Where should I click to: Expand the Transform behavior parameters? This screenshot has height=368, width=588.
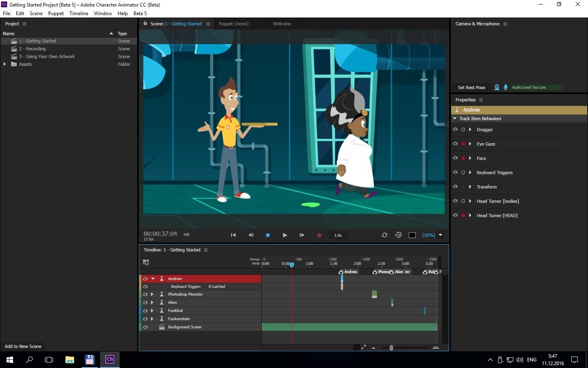tap(470, 187)
